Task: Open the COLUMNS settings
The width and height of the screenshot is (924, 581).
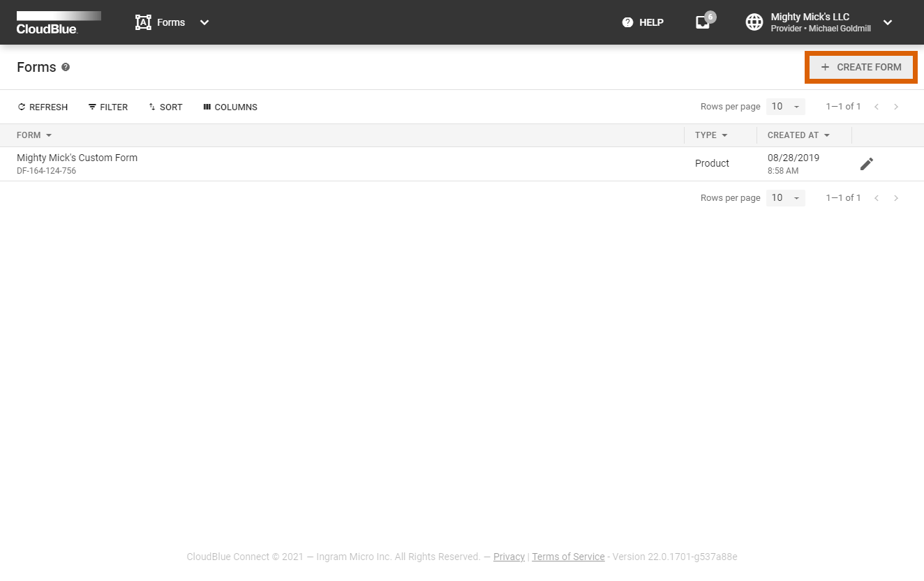Action: [x=230, y=107]
